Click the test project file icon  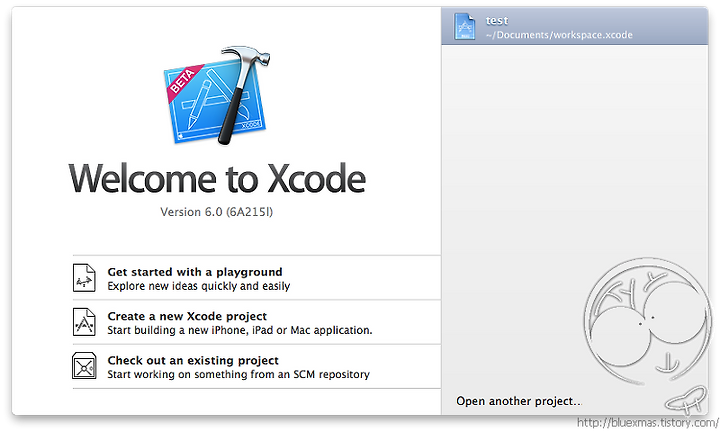464,26
